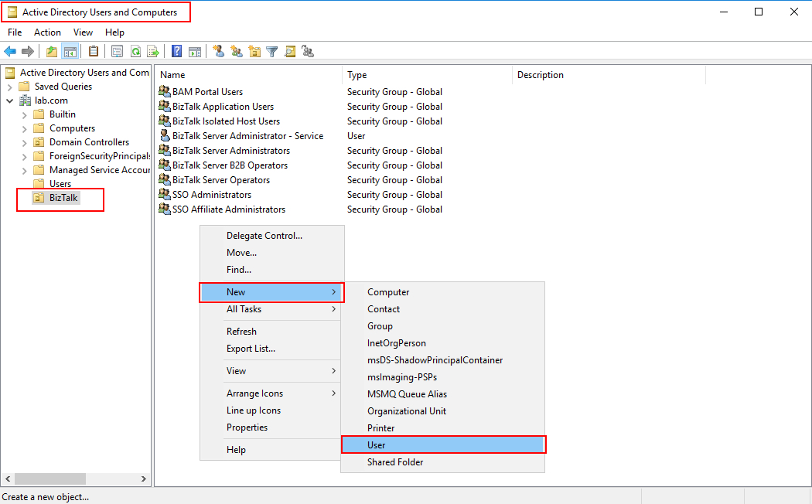Expand the Saved Queries tree node

pos(9,87)
